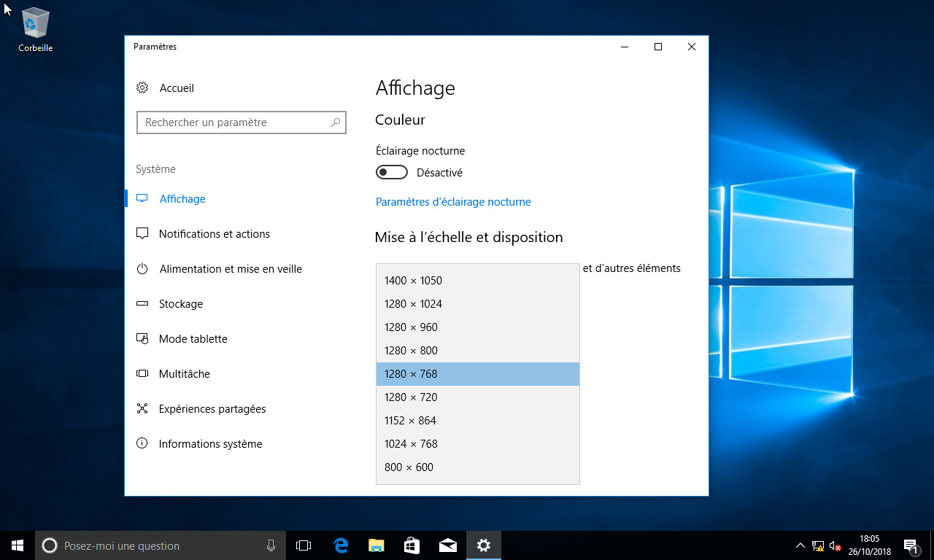Open the Stockage settings page
This screenshot has width=934, height=560.
coord(180,304)
